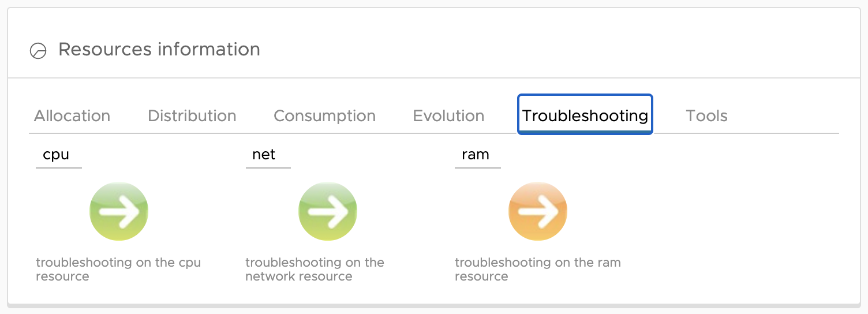Click the 'troubleshooting on the ram resource' text
Screen dimensions: 868x314
[538, 269]
